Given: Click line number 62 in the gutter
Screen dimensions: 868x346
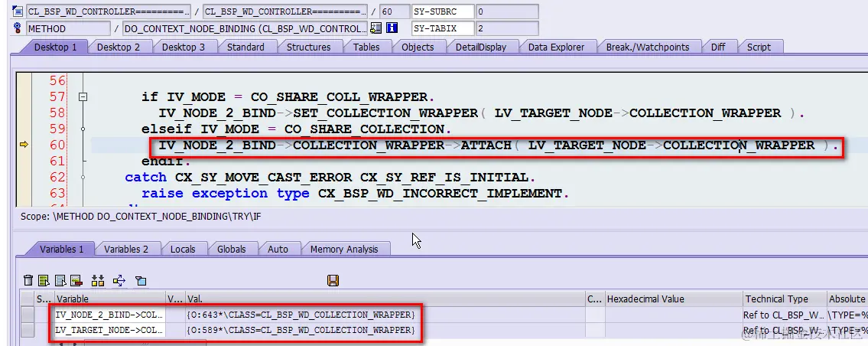Looking at the screenshot, I should (57, 178).
